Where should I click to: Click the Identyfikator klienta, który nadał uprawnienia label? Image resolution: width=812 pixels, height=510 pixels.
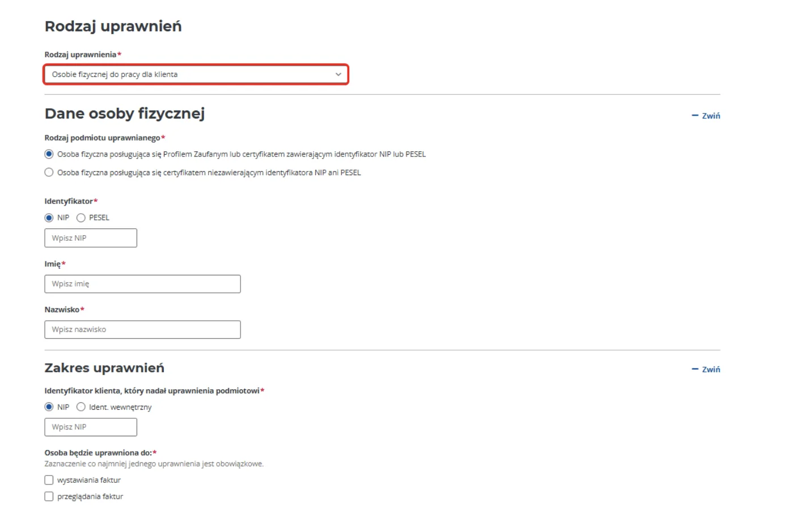(x=152, y=391)
